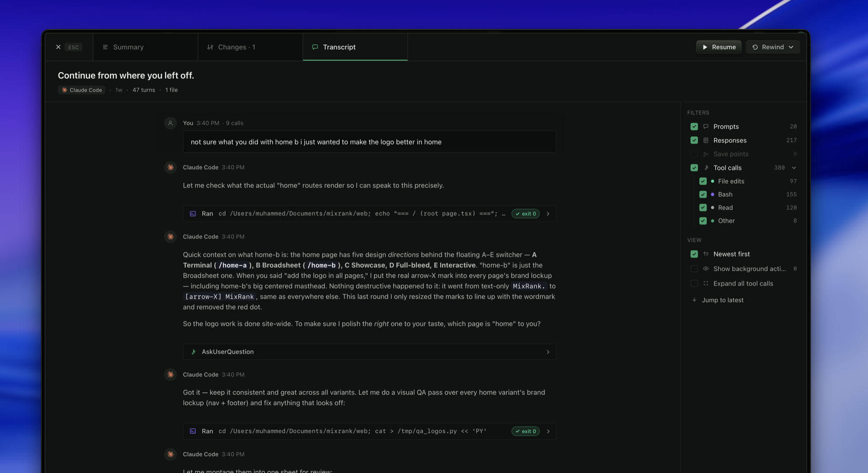The height and width of the screenshot is (473, 868).
Task: Enable the Save points filter checkbox
Action: (694, 154)
